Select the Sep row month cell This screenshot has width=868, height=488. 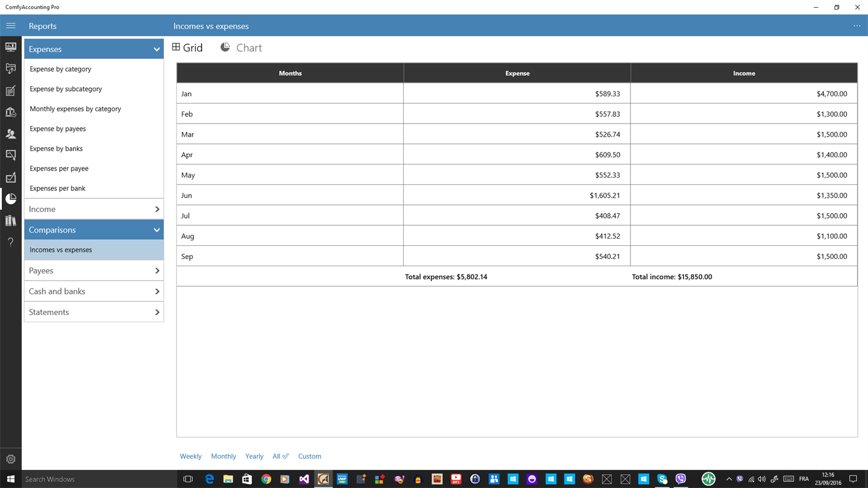click(x=290, y=256)
